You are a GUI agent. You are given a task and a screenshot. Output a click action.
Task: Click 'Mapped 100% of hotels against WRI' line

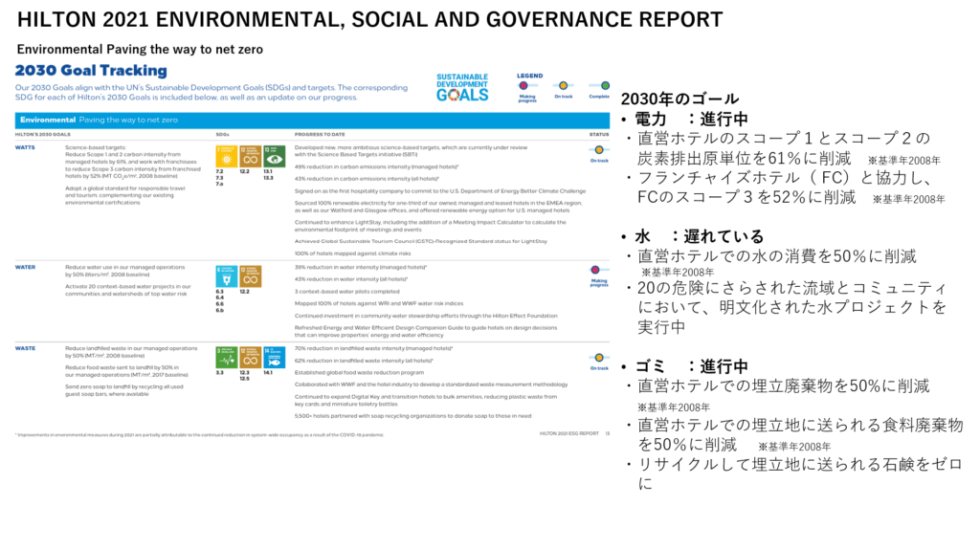[x=379, y=304]
